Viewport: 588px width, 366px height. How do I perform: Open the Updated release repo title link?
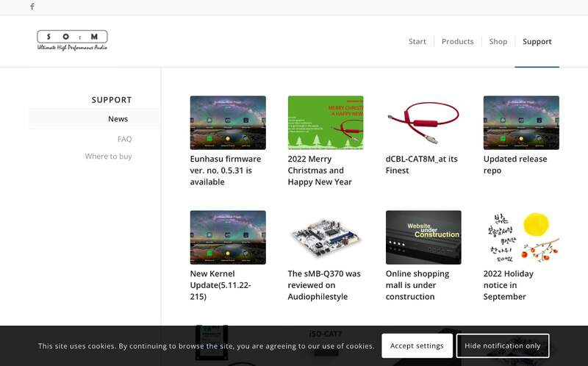(514, 165)
